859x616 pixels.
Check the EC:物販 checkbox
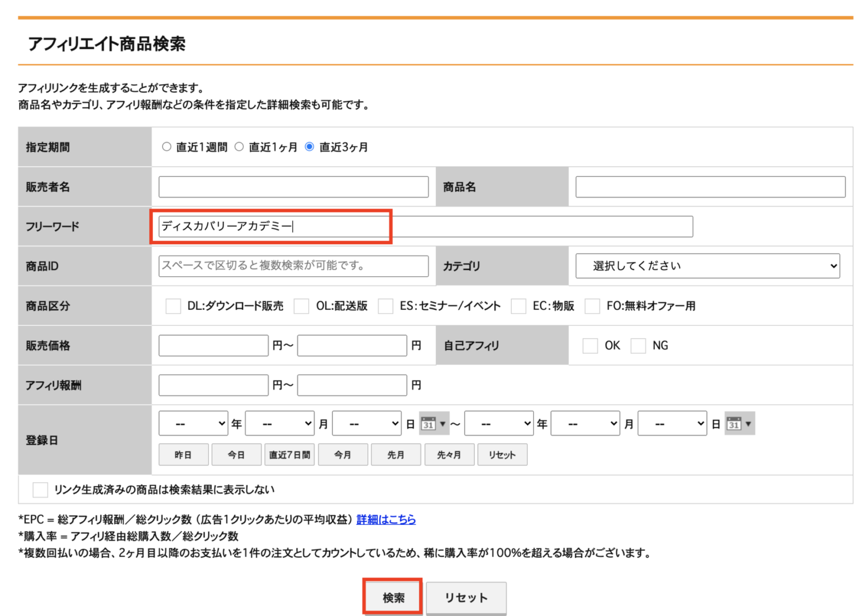(518, 306)
